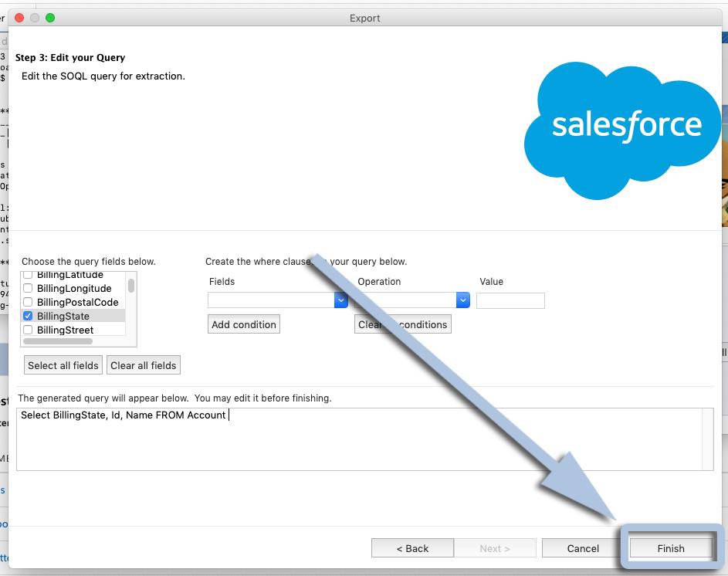Expand the Operation dropdown

462,300
